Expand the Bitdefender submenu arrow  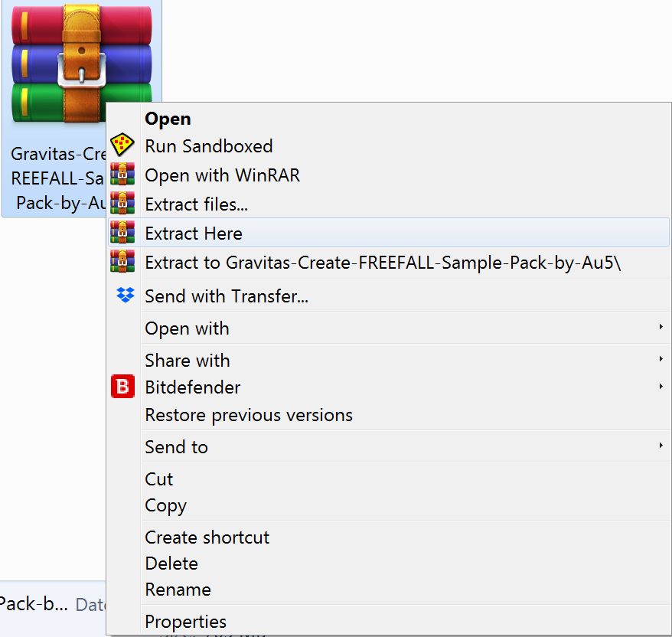click(x=661, y=387)
